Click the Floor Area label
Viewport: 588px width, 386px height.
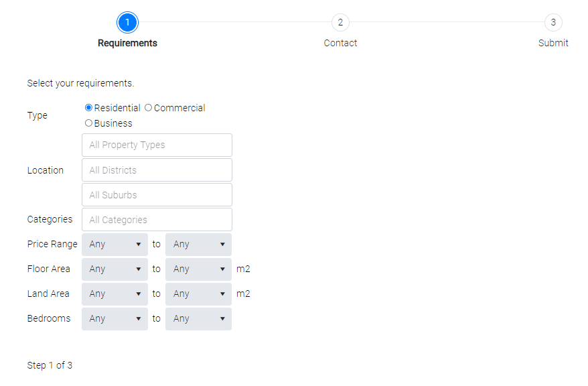click(48, 269)
